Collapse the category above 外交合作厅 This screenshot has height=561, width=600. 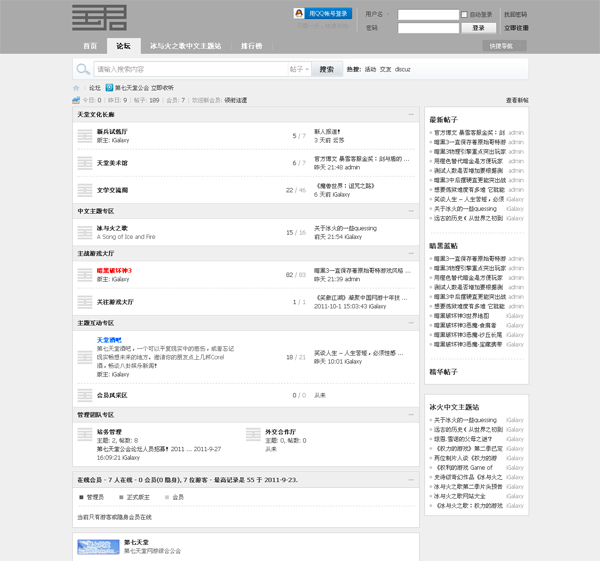pyautogui.click(x=411, y=414)
